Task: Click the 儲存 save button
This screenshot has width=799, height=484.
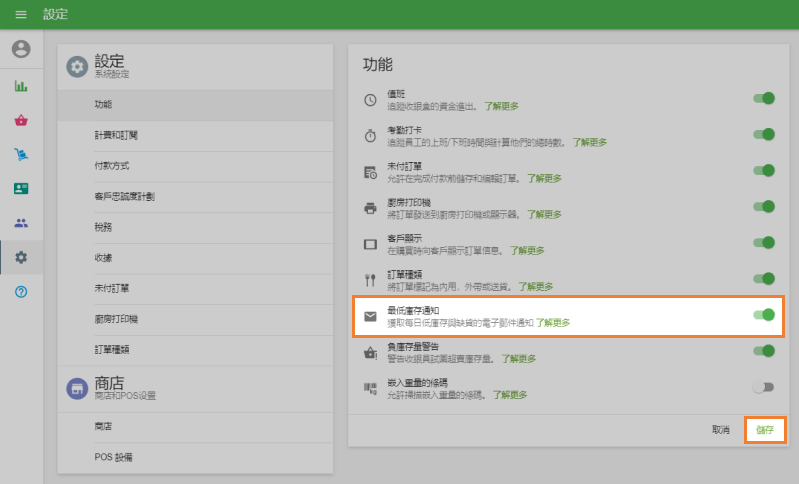Action: pos(765,430)
